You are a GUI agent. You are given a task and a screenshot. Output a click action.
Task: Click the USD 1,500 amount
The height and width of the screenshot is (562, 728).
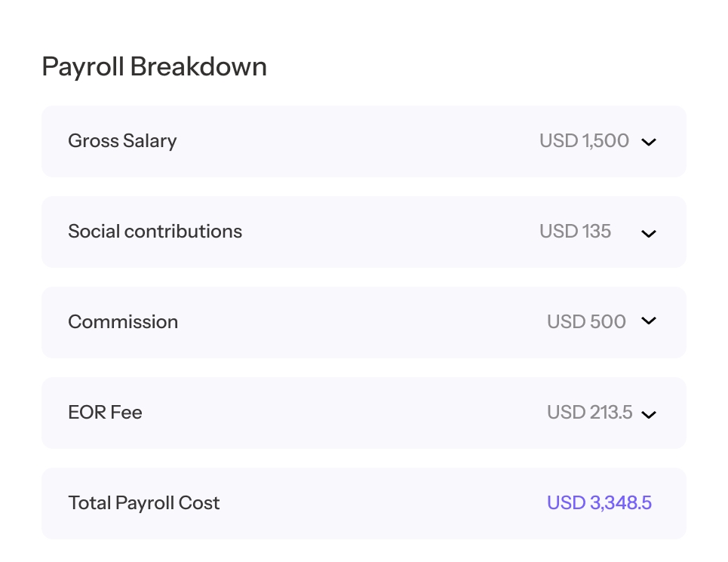584,141
